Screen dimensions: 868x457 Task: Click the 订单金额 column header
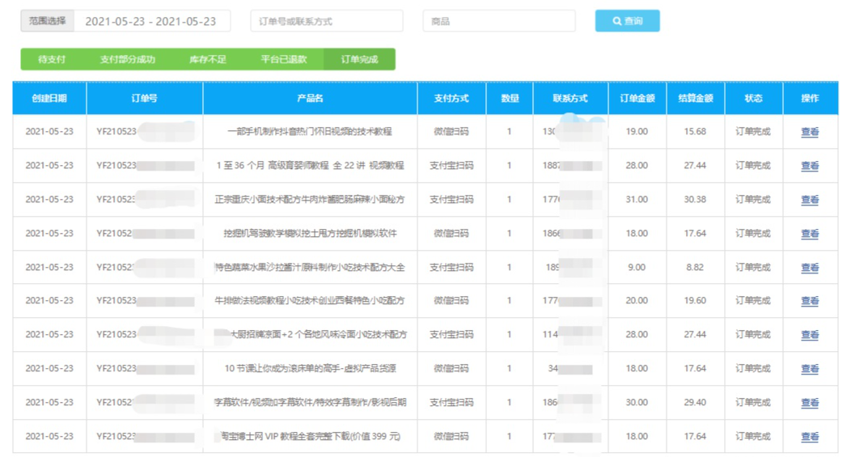pyautogui.click(x=637, y=98)
